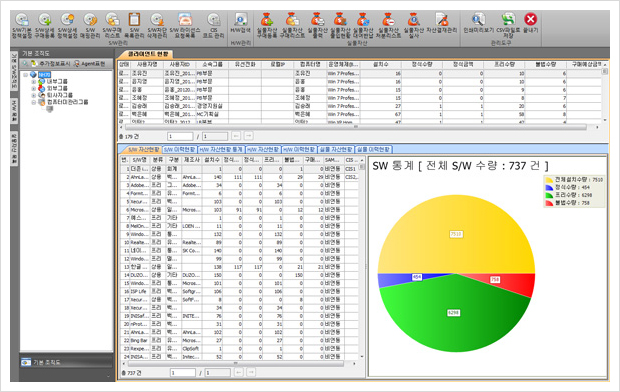Click 사용자명 column header
620x392 pixels.
pyautogui.click(x=147, y=64)
